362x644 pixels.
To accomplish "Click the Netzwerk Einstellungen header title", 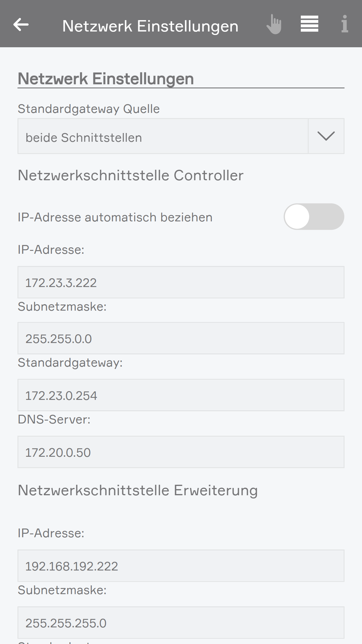I will (150, 26).
